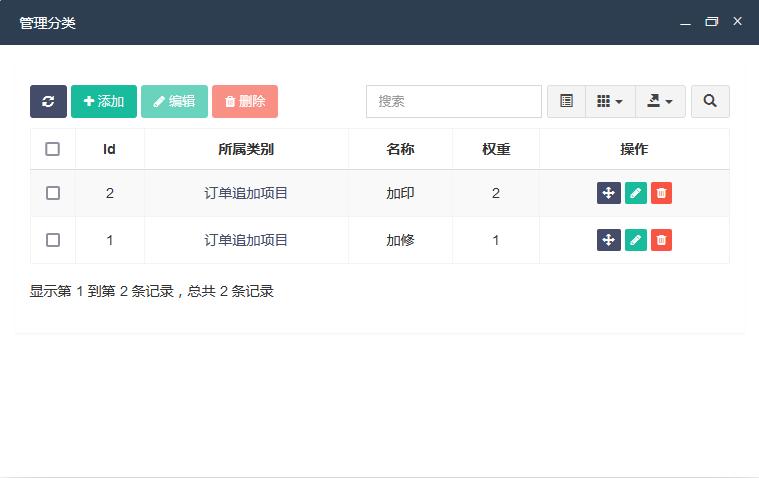Screen dimensions: 759x478
Task: Select the checkbox for row Id 1
Action: (x=53, y=240)
